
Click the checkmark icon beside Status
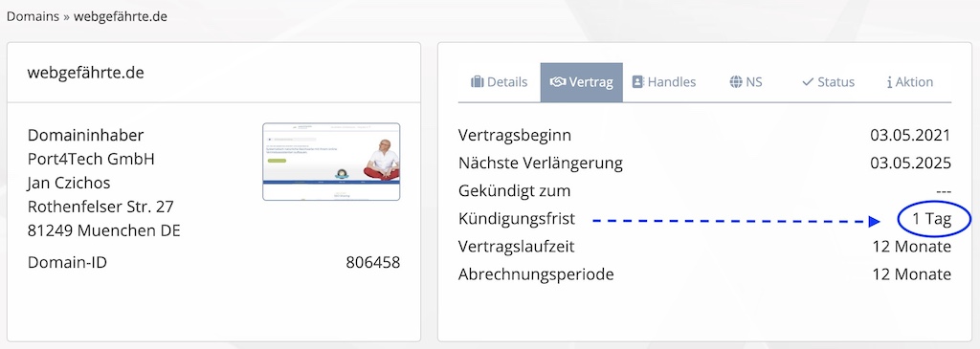808,82
